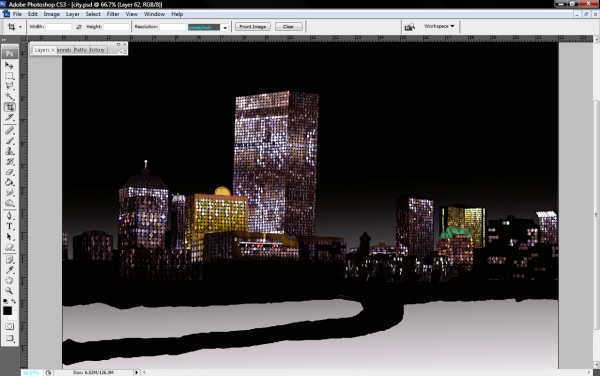The width and height of the screenshot is (600, 376).
Task: Select the Rectangular Marquee tool
Action: click(x=9, y=76)
